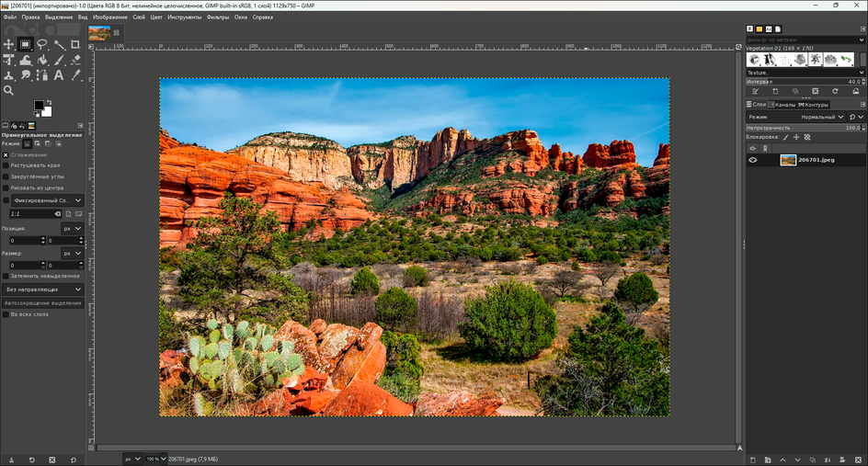Image resolution: width=868 pixels, height=466 pixels.
Task: Choose the Color Picker eyedropper tool
Action: 75,75
